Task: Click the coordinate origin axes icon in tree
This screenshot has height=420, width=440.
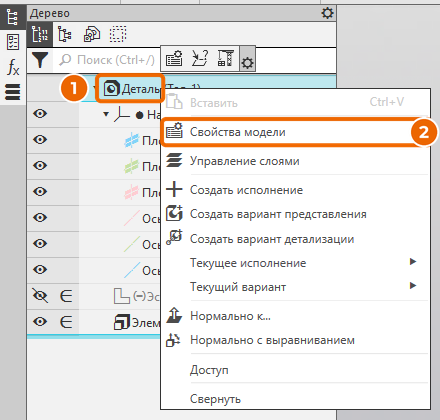Action: [121, 114]
